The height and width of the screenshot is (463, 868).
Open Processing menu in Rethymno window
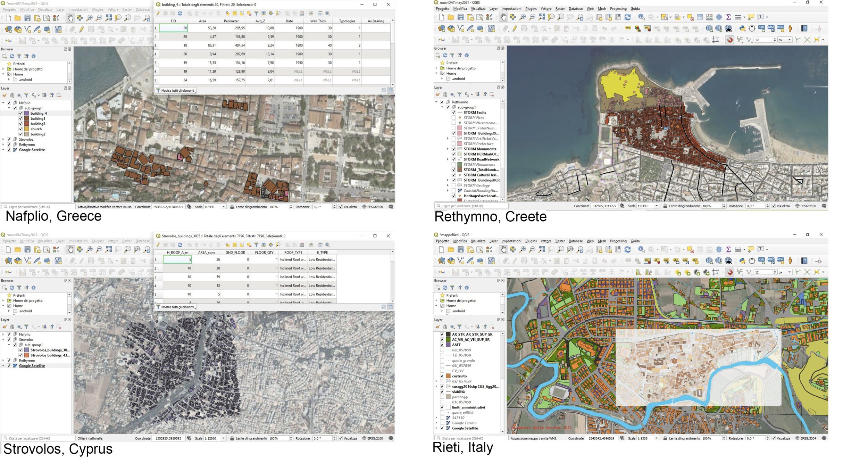coord(618,9)
